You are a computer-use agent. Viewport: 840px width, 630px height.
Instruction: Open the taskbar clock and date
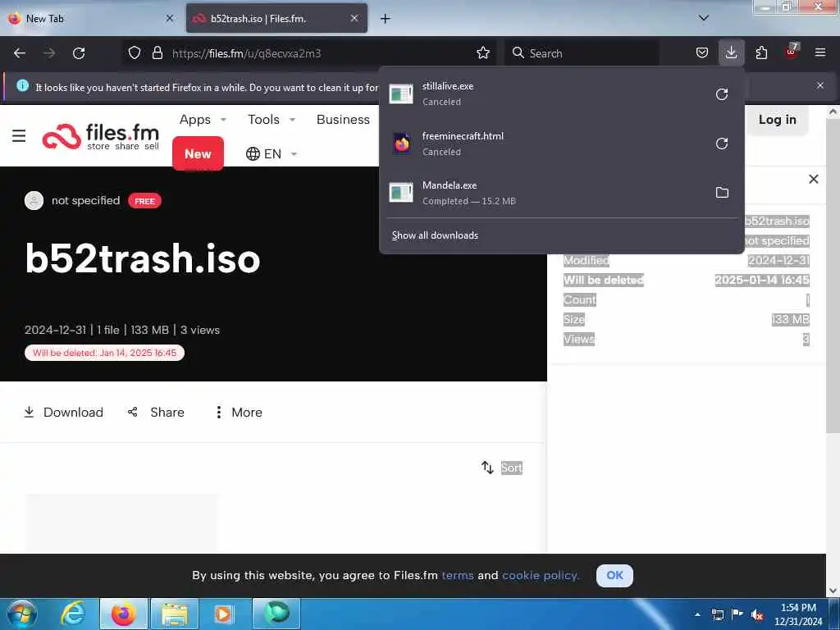click(798, 614)
